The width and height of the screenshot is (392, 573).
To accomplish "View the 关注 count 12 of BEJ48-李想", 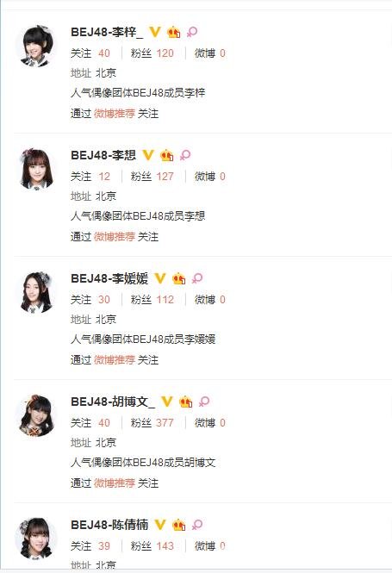I will [x=103, y=177].
